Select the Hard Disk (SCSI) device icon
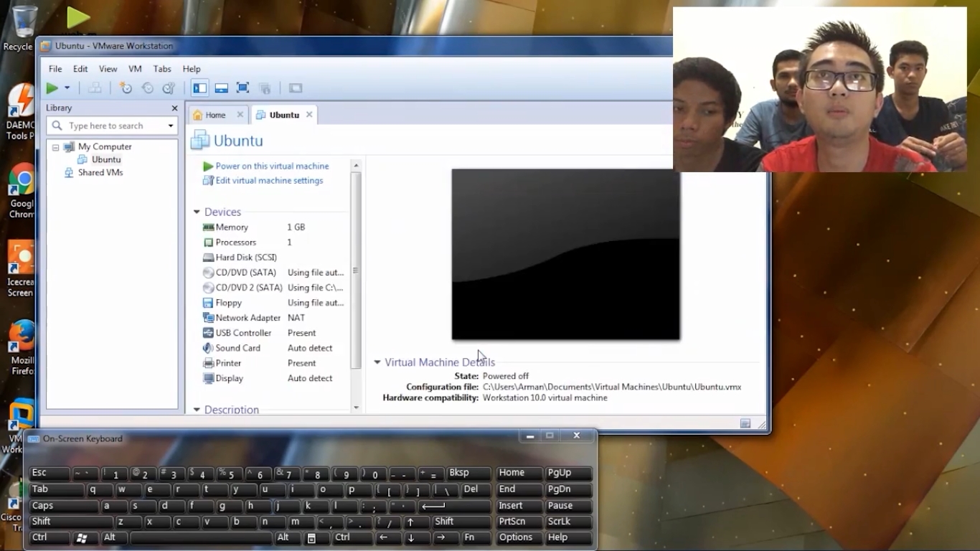Screen dimensions: 980x551 (208, 258)
